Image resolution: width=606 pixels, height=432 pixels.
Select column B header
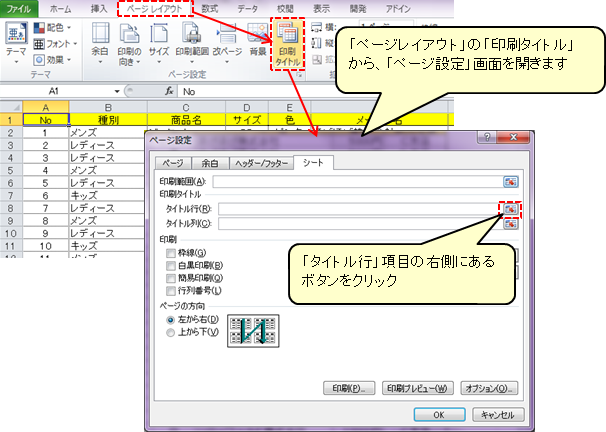click(x=108, y=107)
